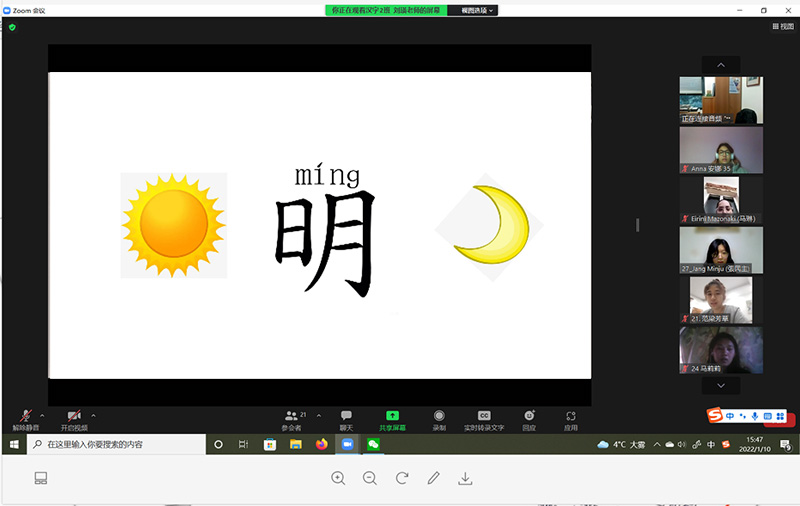
Task: Unmute microphone with 解除静音 button
Action: (x=25, y=418)
